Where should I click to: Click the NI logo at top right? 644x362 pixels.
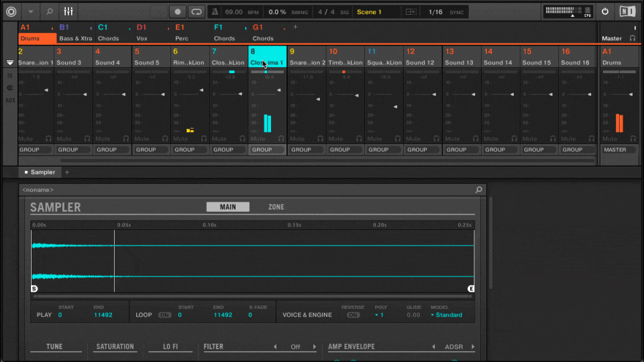(627, 11)
